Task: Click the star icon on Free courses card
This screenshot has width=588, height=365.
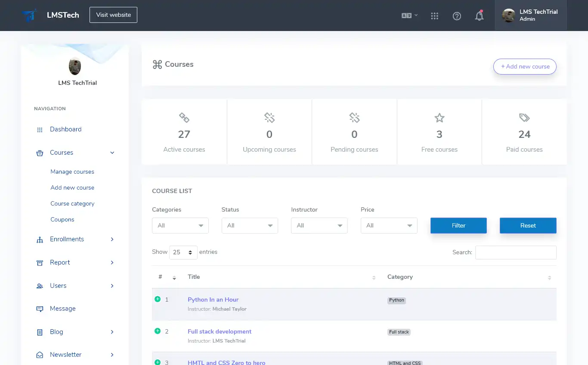Action: point(439,117)
